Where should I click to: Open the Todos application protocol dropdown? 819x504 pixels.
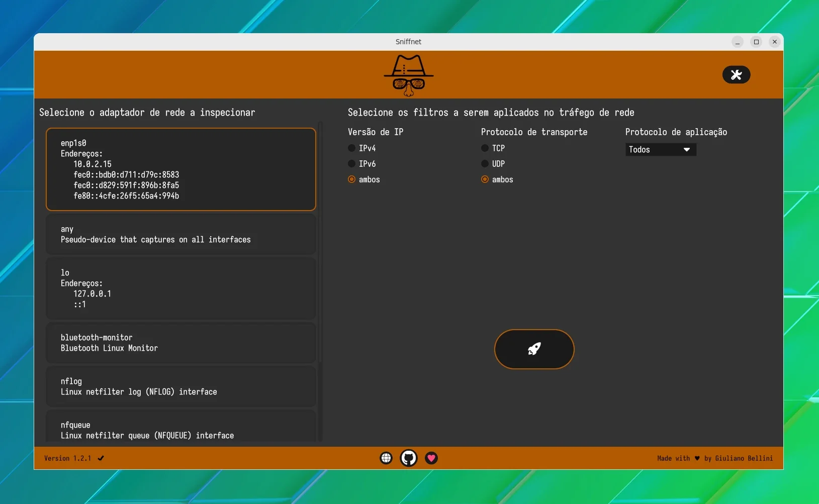click(x=661, y=150)
